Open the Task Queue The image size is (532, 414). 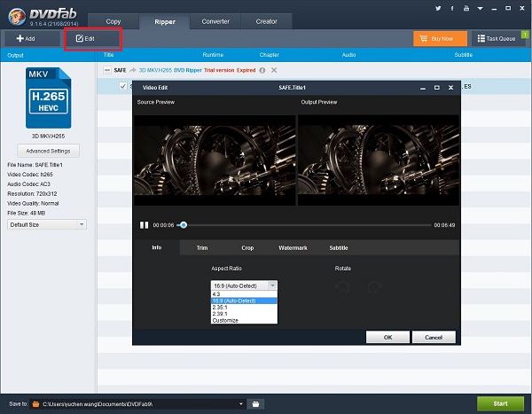coord(497,39)
